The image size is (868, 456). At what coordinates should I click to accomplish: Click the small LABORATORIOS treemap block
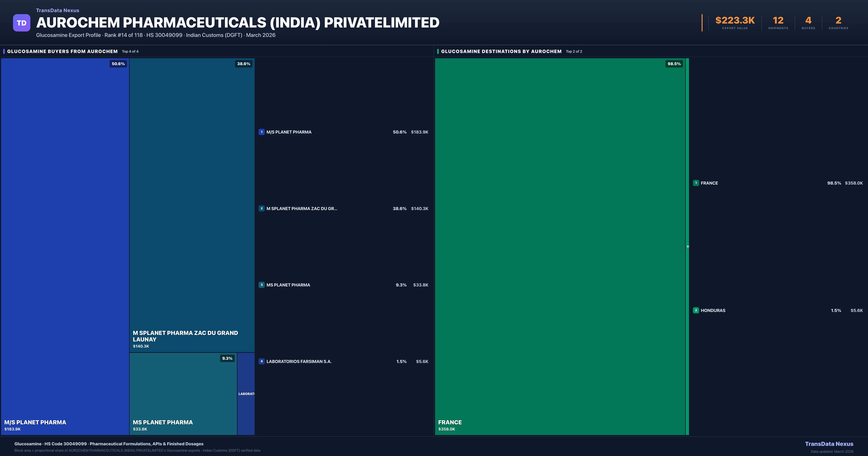(246, 394)
